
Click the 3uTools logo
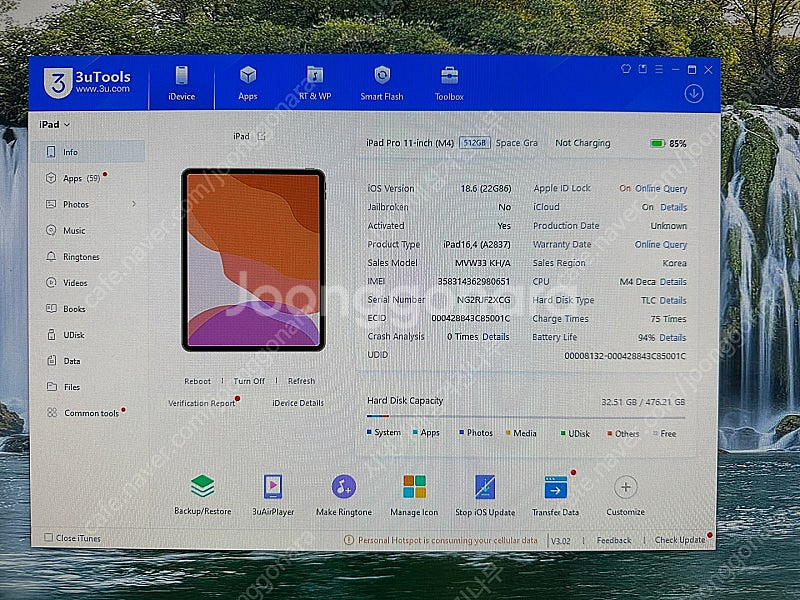click(87, 82)
